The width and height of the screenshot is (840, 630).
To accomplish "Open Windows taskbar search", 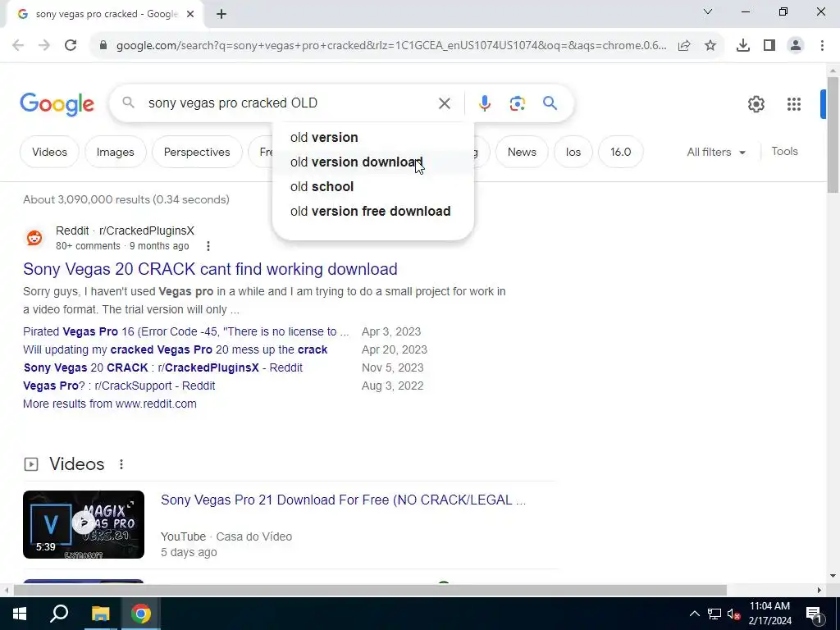I will (x=59, y=614).
